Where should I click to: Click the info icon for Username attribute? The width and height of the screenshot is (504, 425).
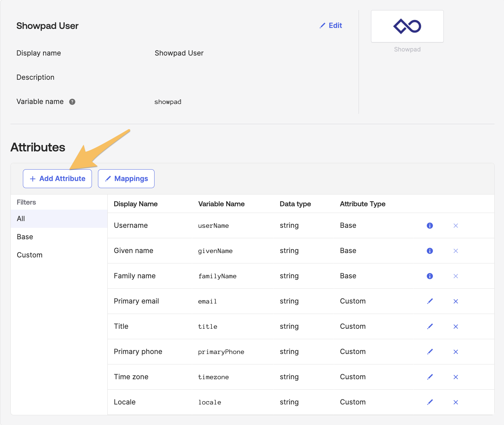[430, 225]
